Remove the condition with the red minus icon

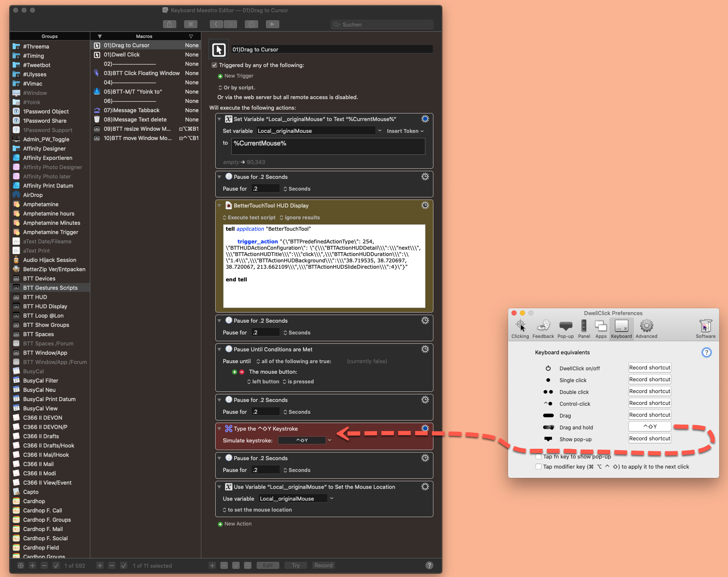pos(242,372)
